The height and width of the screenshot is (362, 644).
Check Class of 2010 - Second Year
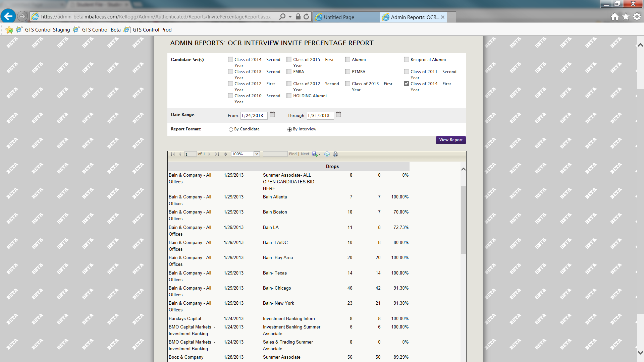[x=230, y=96]
